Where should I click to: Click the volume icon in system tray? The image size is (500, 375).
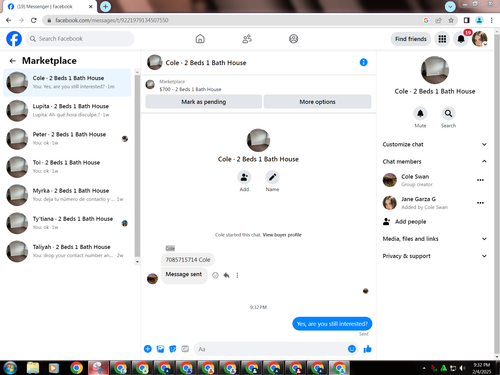pyautogui.click(x=462, y=368)
